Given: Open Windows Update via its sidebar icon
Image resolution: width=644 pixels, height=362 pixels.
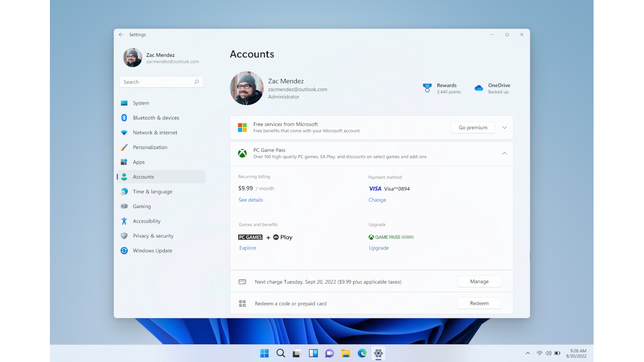Looking at the screenshot, I should point(125,250).
